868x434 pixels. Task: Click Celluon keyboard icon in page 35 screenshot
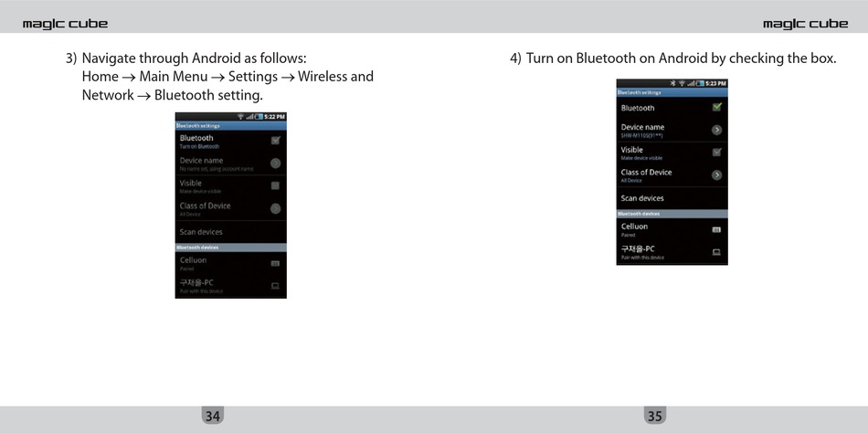[716, 229]
